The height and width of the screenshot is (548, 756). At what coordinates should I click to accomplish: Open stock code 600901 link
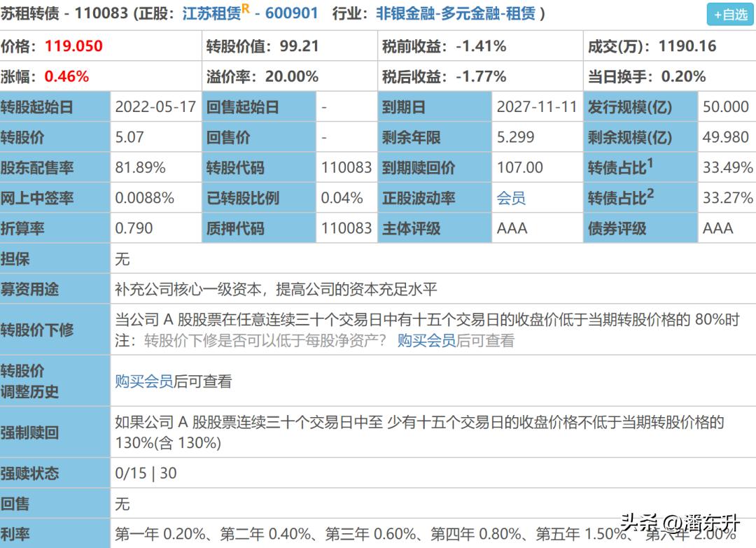pos(290,13)
